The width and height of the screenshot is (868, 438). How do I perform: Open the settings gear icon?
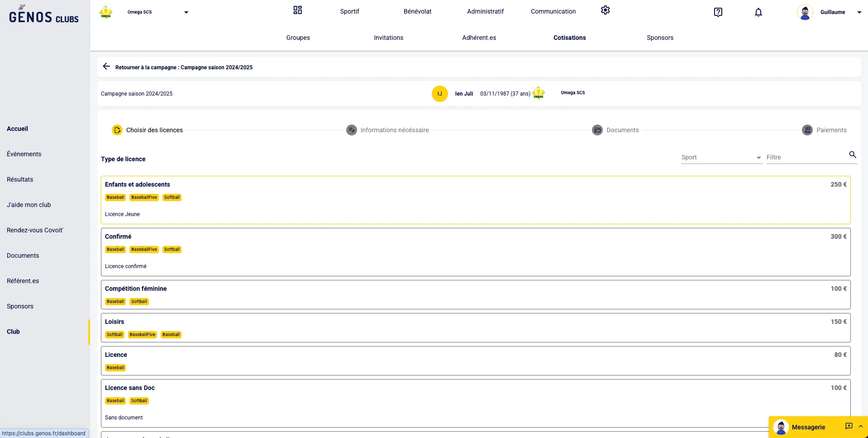coord(605,10)
